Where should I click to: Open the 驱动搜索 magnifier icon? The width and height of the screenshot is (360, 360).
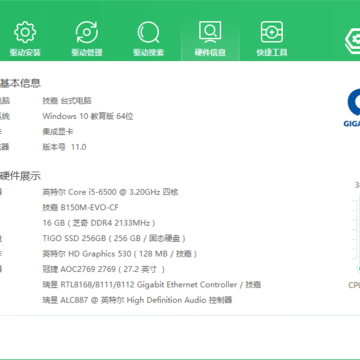pos(149,32)
